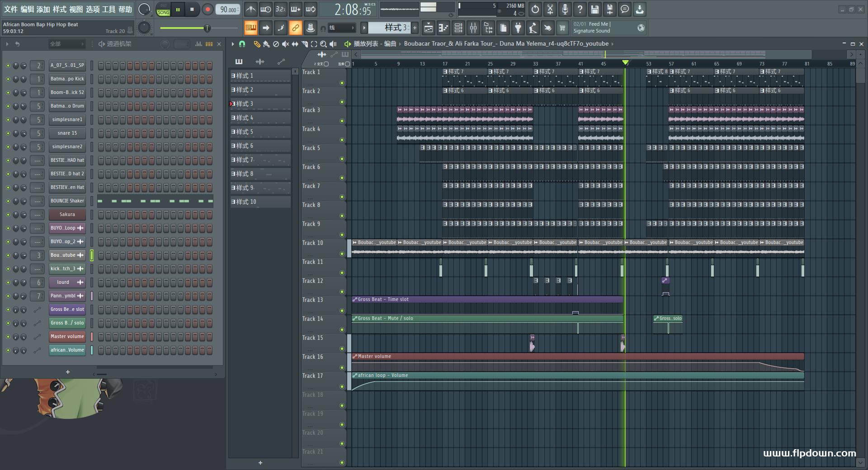Open the channel rack options arrow menu

[7, 44]
